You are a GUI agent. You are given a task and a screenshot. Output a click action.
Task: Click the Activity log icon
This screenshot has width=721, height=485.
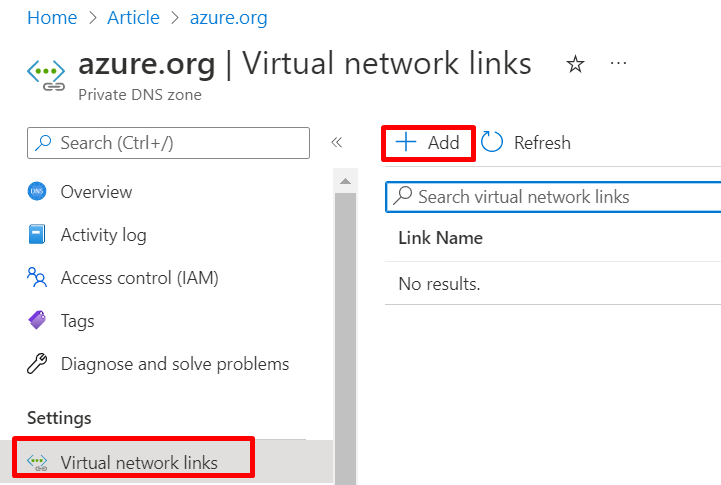tap(37, 235)
